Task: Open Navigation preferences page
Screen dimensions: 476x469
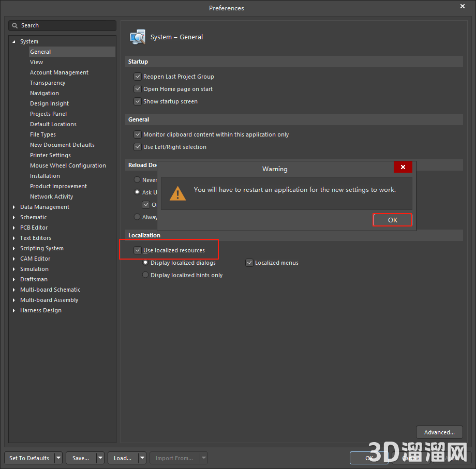Action: pos(44,93)
